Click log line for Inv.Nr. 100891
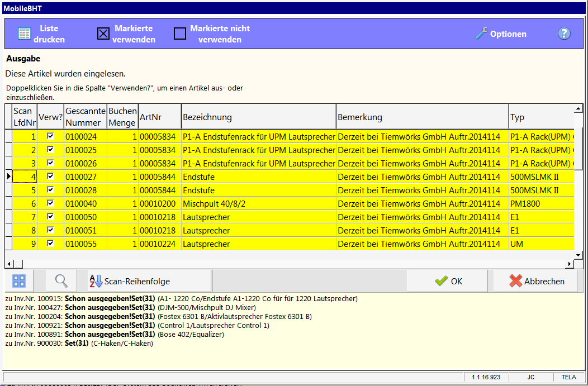588x386 pixels. (115, 335)
